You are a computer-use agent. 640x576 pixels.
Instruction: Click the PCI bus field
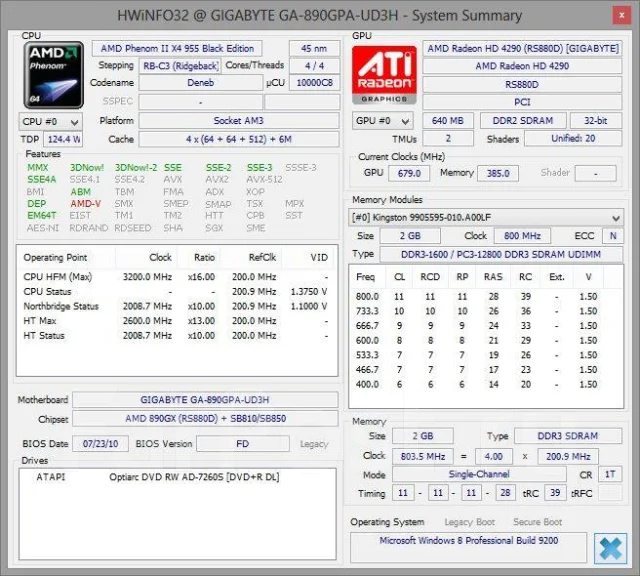point(522,102)
